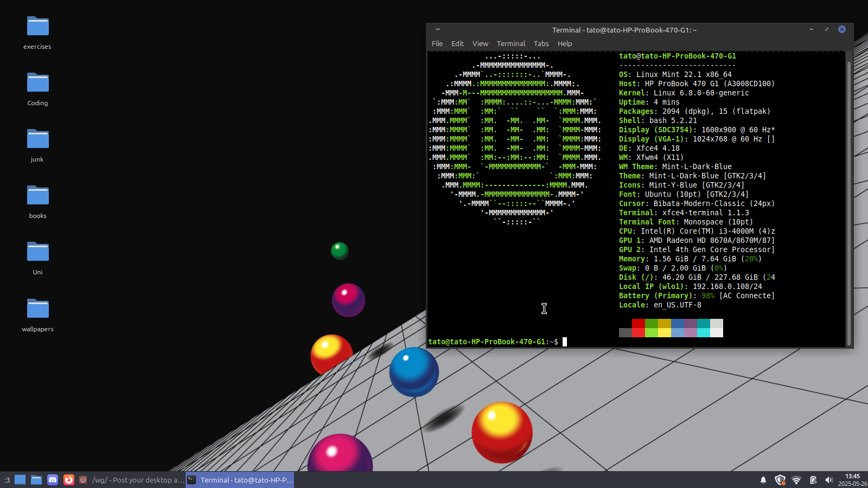868x488 pixels.
Task: Open the Edit menu in Terminal
Action: tap(457, 44)
